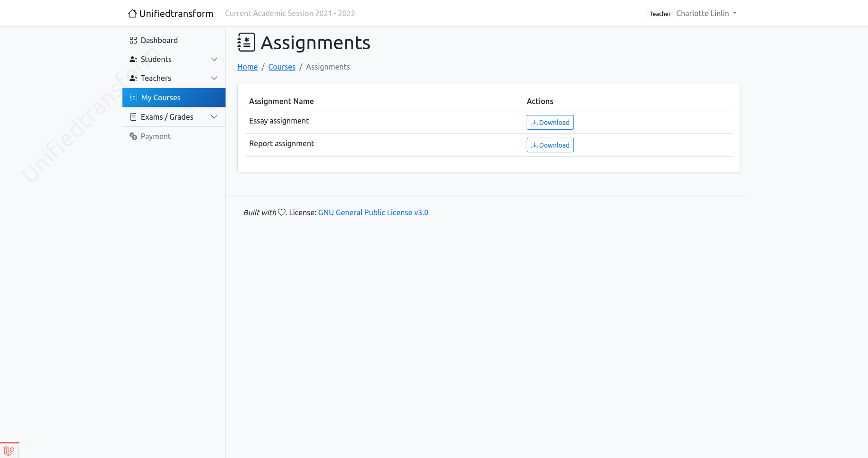Select My Courses in the sidebar
The height and width of the screenshot is (458, 868).
pyautogui.click(x=174, y=97)
